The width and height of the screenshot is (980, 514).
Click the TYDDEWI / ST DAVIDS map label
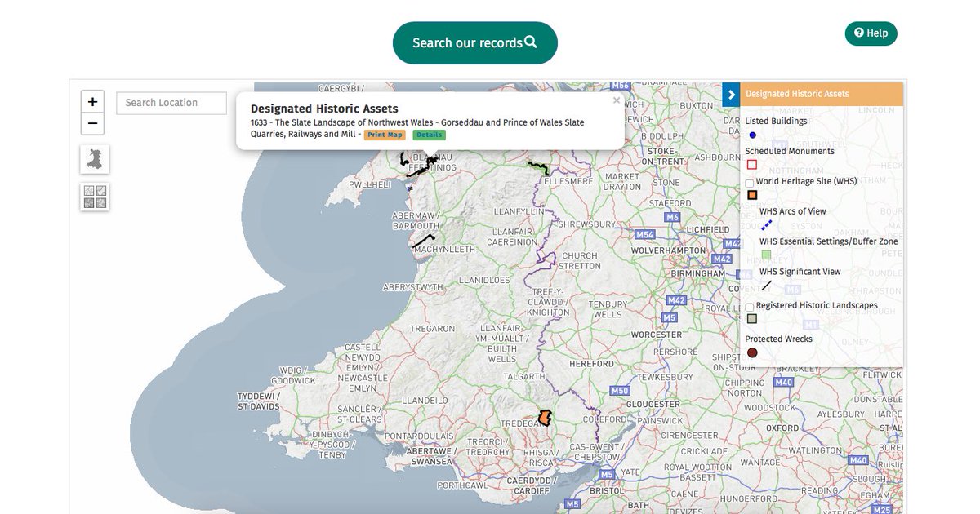(x=258, y=401)
